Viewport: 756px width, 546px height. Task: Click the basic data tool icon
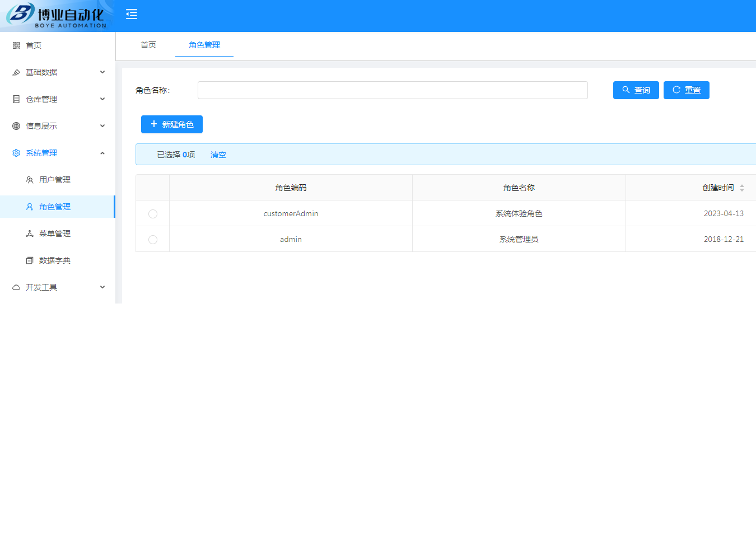pyautogui.click(x=16, y=72)
